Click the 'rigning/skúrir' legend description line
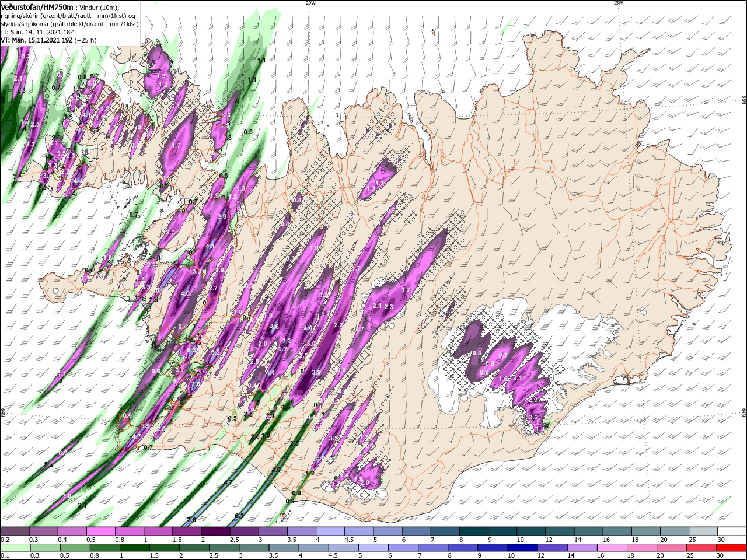Image resolution: width=747 pixels, height=560 pixels. 68,16
